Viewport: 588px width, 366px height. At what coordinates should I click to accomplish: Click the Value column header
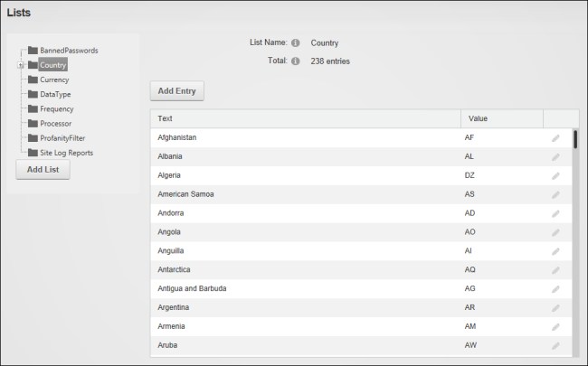click(x=502, y=118)
